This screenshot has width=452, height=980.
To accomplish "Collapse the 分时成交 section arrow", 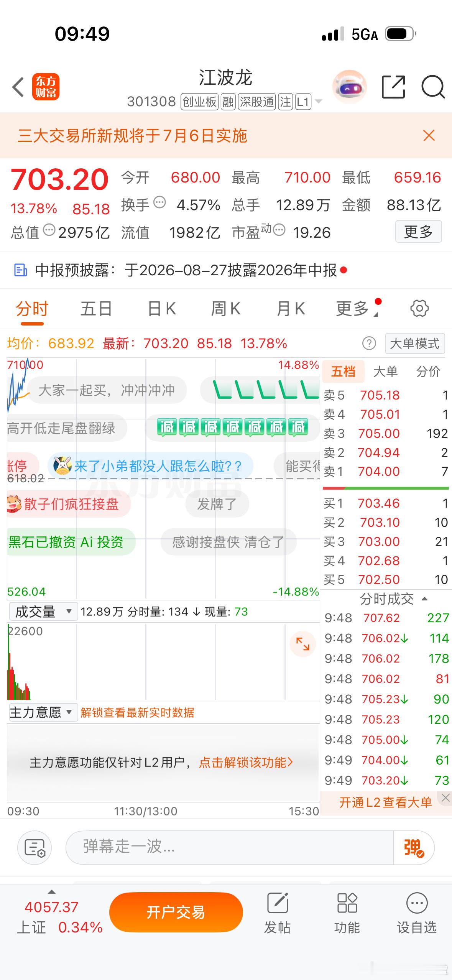I will (x=424, y=599).
